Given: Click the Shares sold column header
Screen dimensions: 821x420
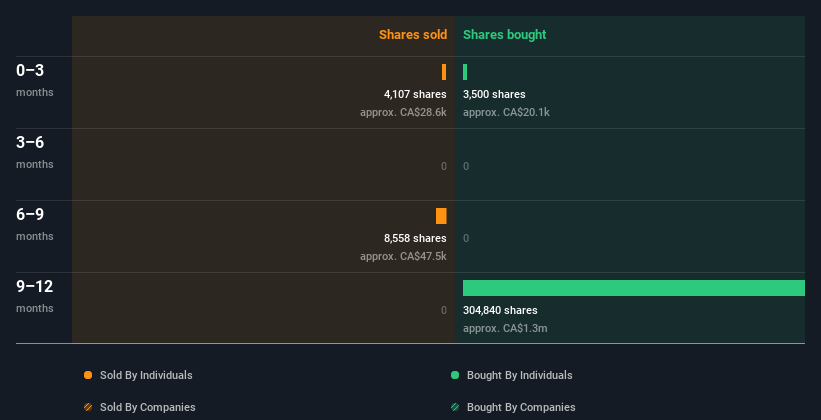Looking at the screenshot, I should tap(413, 35).
